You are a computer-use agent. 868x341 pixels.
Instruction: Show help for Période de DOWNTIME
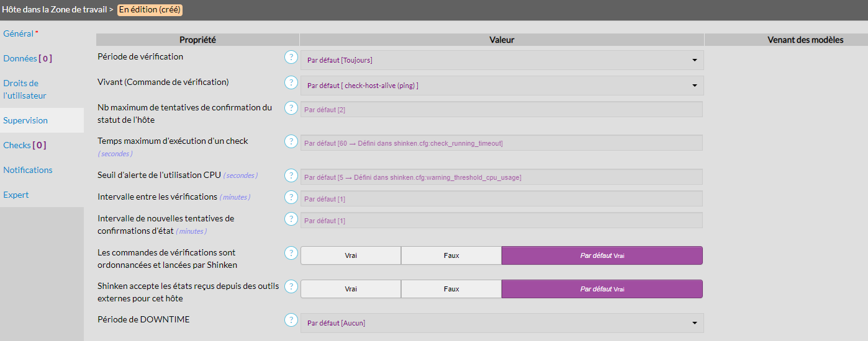291,320
